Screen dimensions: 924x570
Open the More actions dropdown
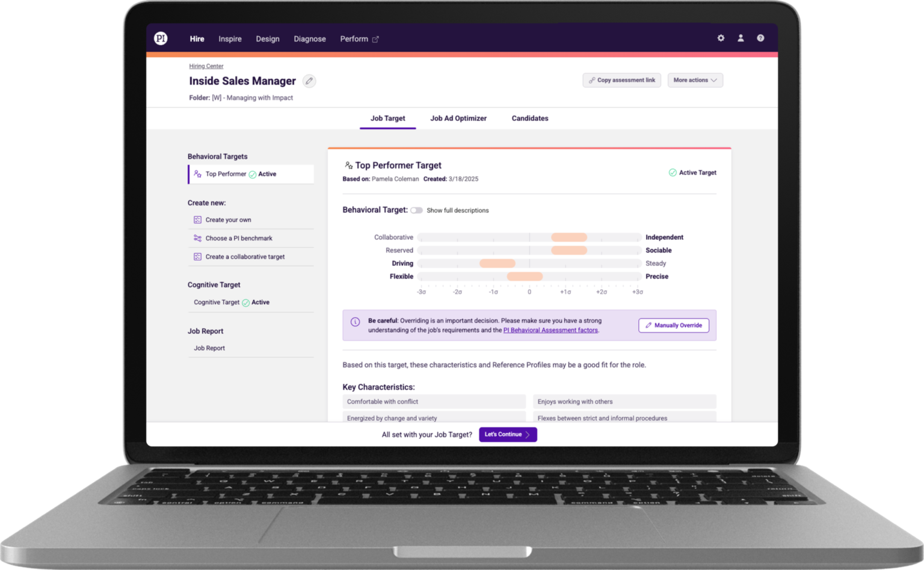click(x=695, y=80)
